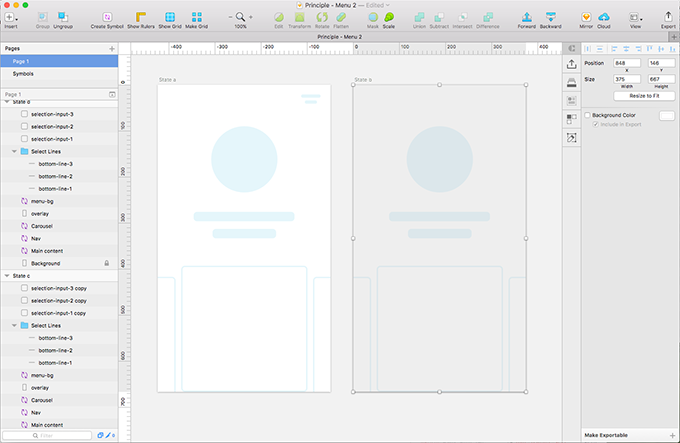Select the Scale tool icon
Viewport: 680px width, 443px height.
[389, 17]
